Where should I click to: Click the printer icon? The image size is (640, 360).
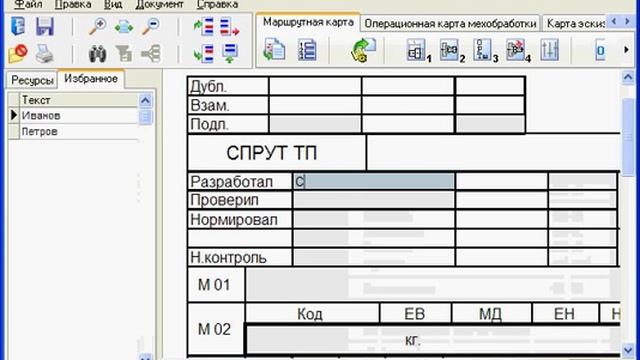tap(44, 53)
